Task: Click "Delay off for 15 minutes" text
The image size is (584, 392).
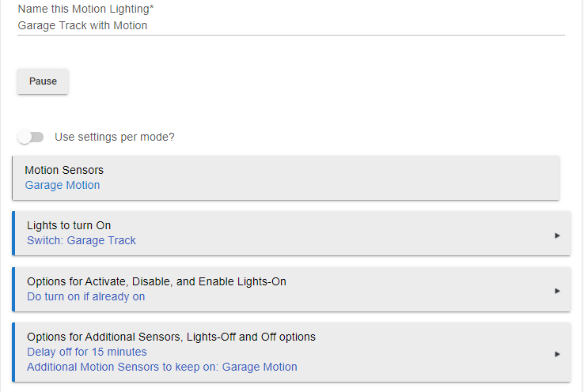Action: tap(86, 352)
